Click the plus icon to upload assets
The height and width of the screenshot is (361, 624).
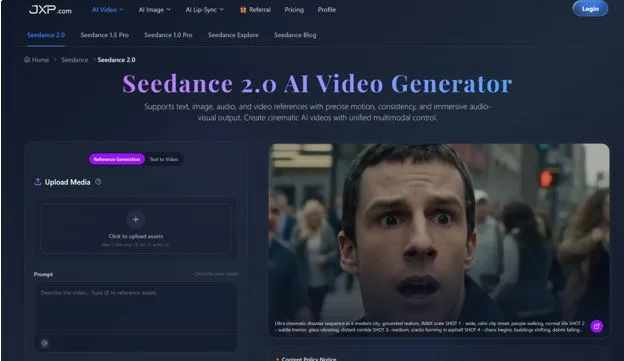135,219
